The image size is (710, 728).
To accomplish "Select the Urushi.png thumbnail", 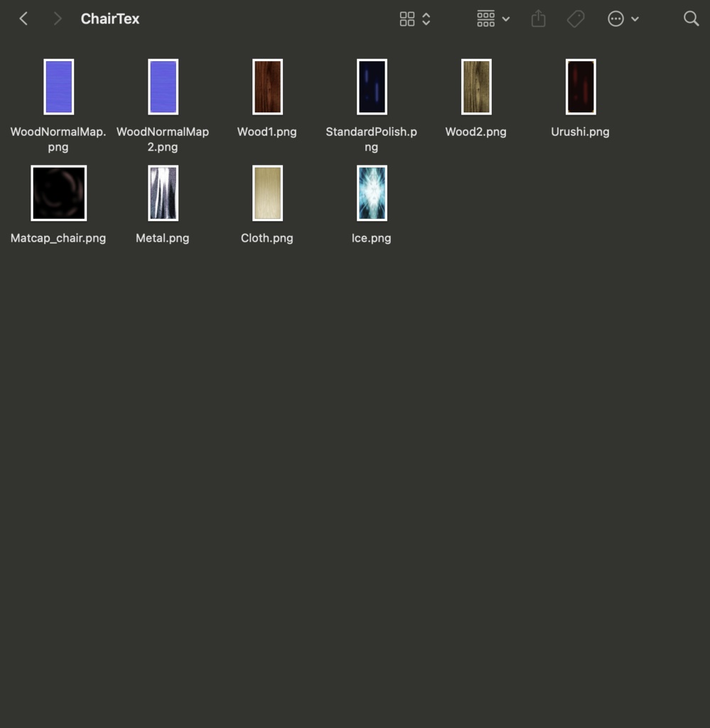I will [581, 87].
